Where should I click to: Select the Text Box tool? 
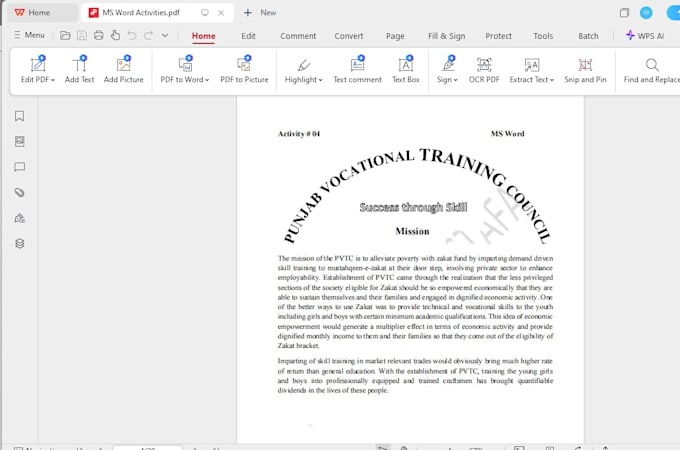point(405,70)
